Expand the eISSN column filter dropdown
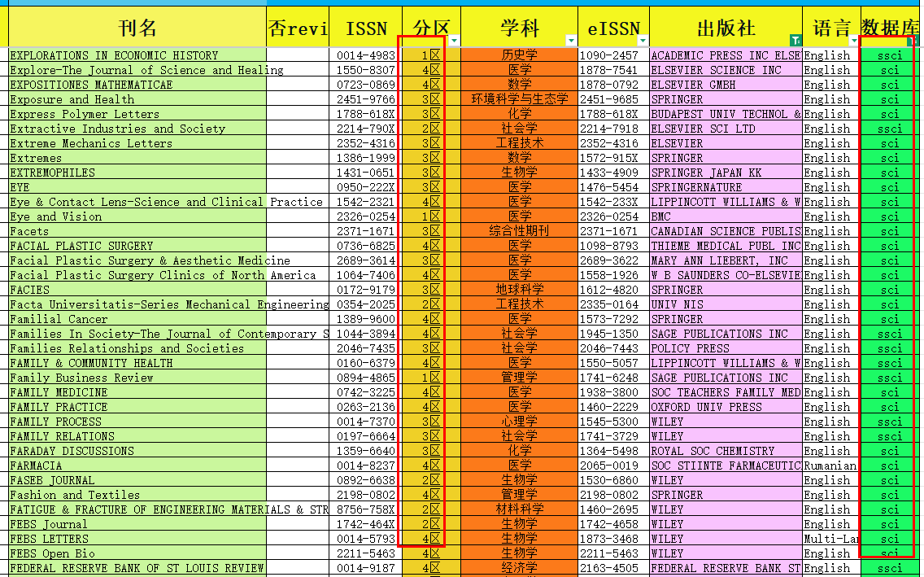 click(x=643, y=40)
